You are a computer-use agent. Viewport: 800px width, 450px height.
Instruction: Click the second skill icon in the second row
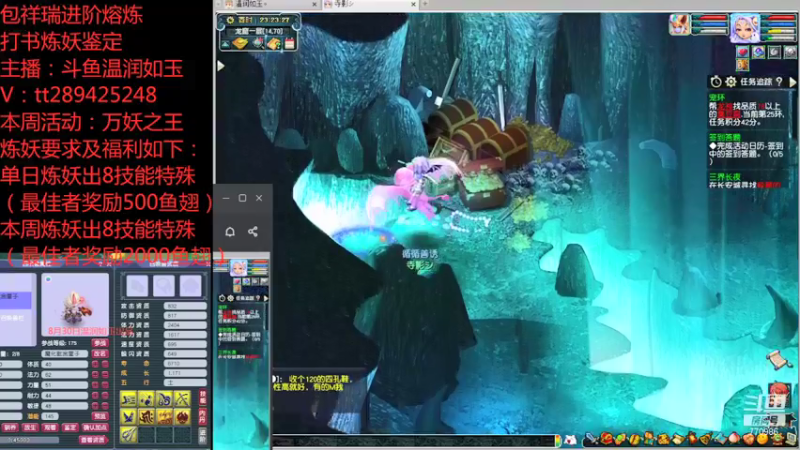click(x=146, y=417)
